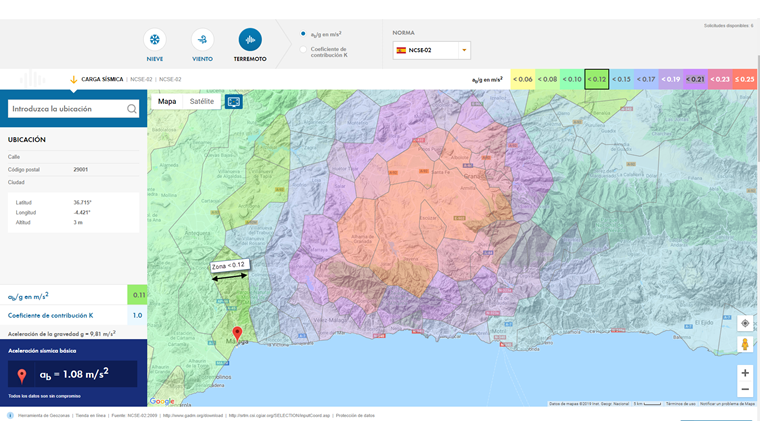Click the Street View pegman icon
Image resolution: width=760 pixels, height=439 pixels.
(745, 344)
